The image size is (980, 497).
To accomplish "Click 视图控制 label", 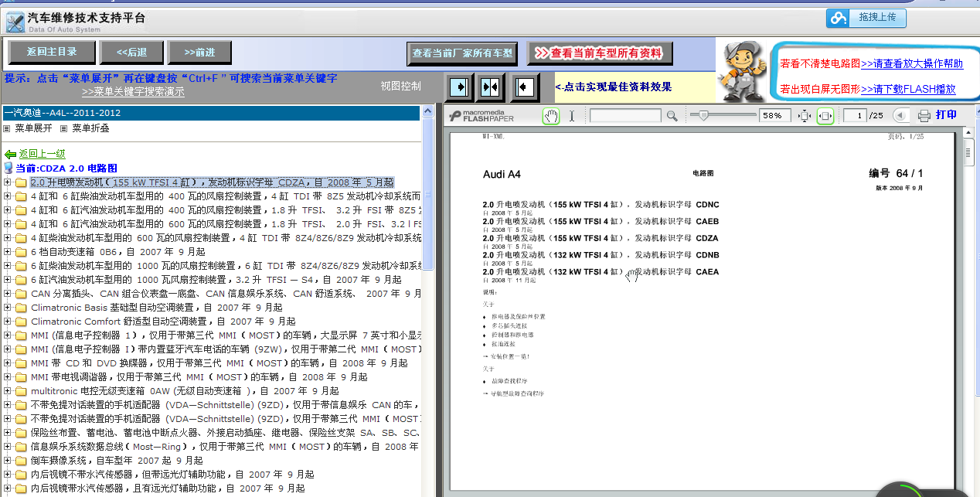I will pos(401,86).
